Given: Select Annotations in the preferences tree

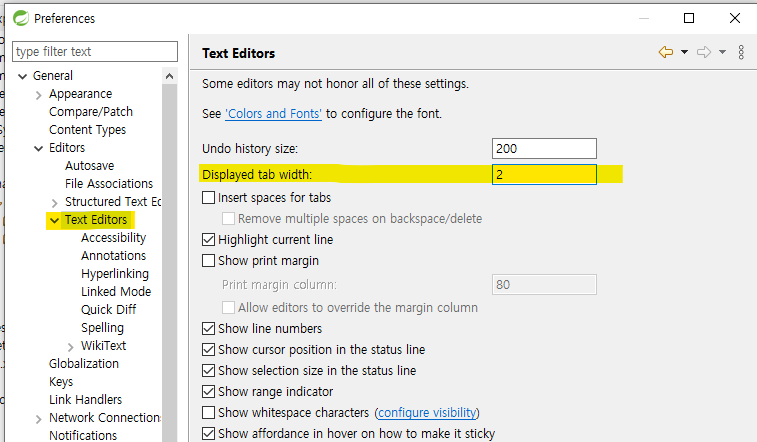Looking at the screenshot, I should click(113, 255).
